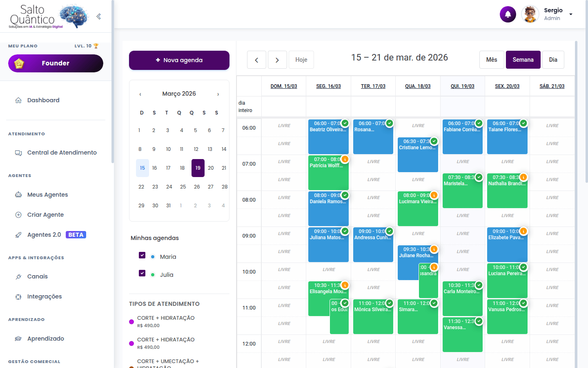Viewport: 588px width, 368px height.
Task: Click the sidebar vertical scrollbar
Action: [x=112, y=82]
